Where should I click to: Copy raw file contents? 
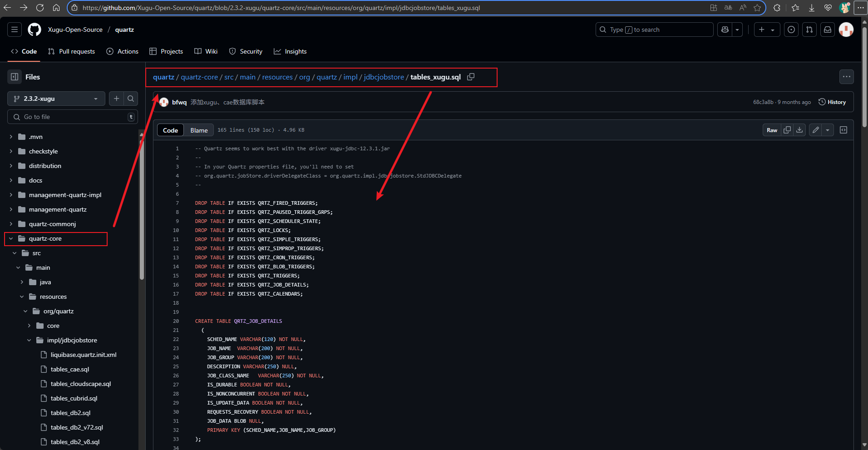point(787,130)
